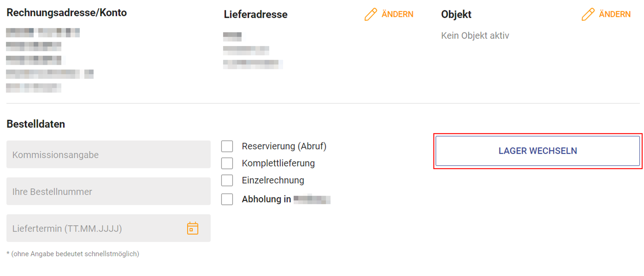Tick the Komplettlieferung checkbox
644x276 pixels.
click(227, 163)
